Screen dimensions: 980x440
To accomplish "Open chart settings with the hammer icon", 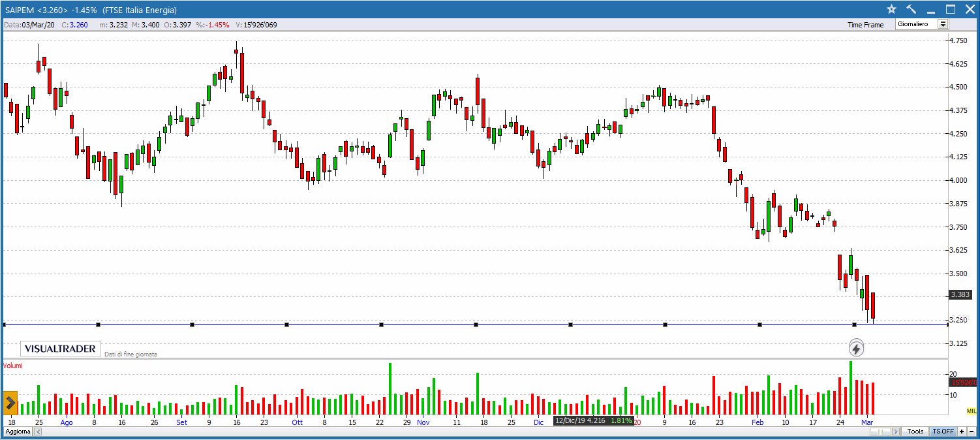I will point(911,9).
